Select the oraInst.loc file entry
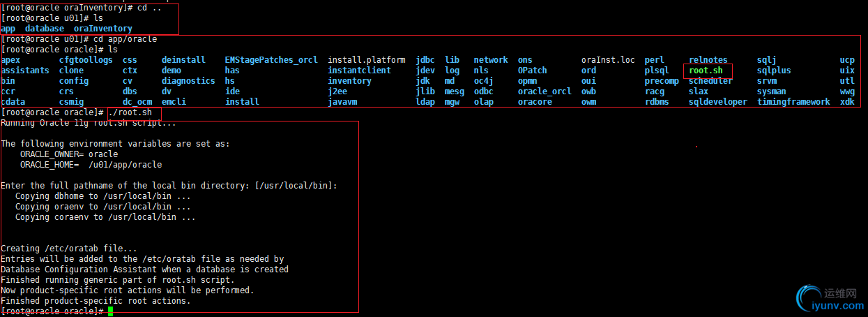This screenshot has width=868, height=317. (608, 60)
